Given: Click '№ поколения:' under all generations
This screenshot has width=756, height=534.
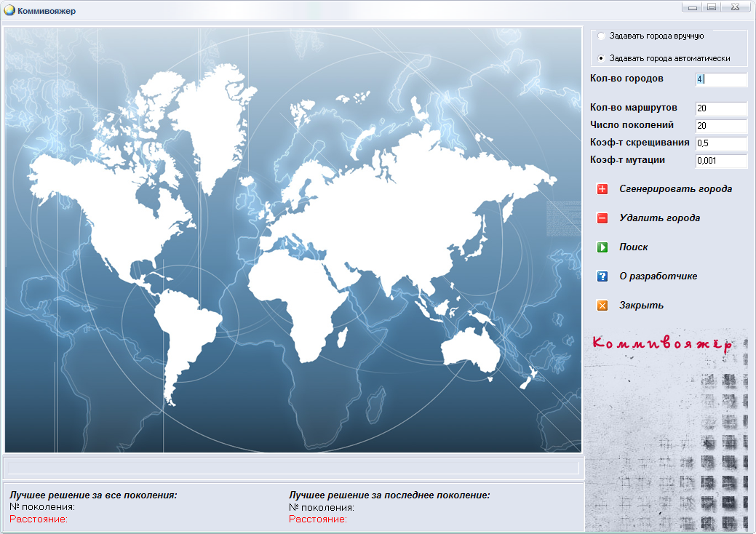Looking at the screenshot, I should tap(42, 507).
